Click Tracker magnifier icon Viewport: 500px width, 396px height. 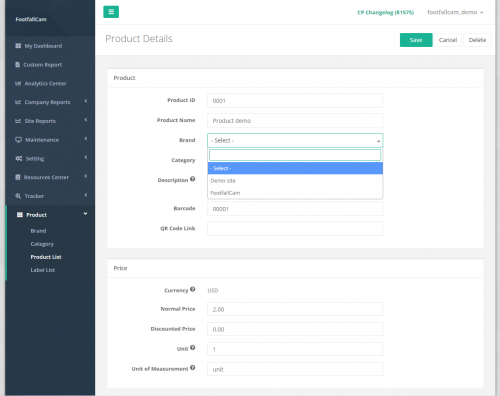(18, 196)
